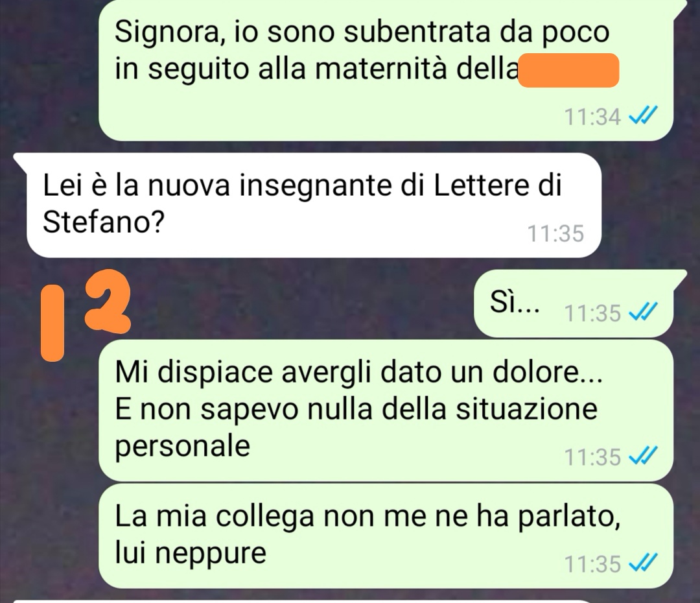700x603 pixels.
Task: Tap the double-check read receipt at 11:34
Action: (643, 117)
